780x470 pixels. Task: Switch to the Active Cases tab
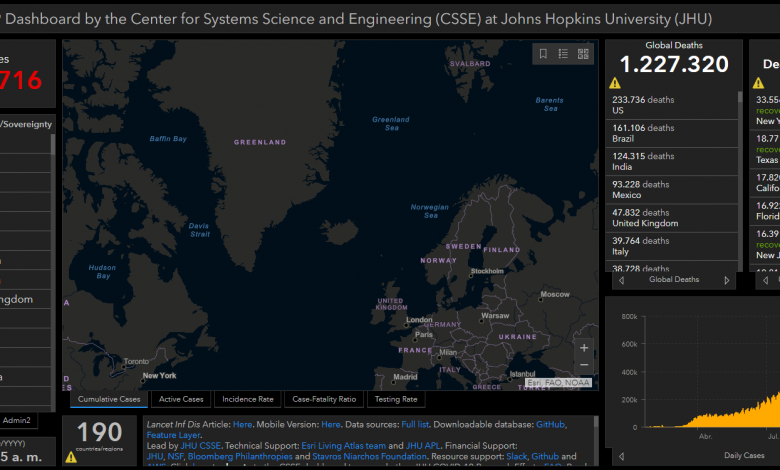181,399
